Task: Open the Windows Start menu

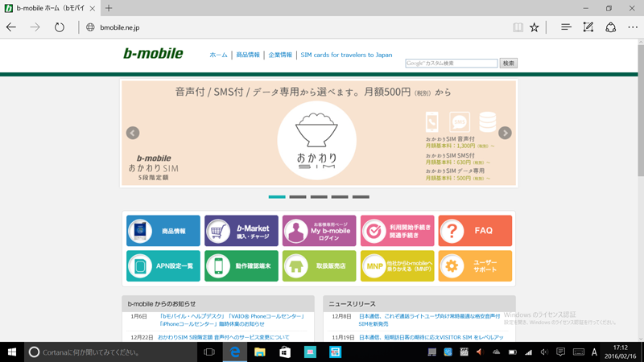Action: click(12, 352)
